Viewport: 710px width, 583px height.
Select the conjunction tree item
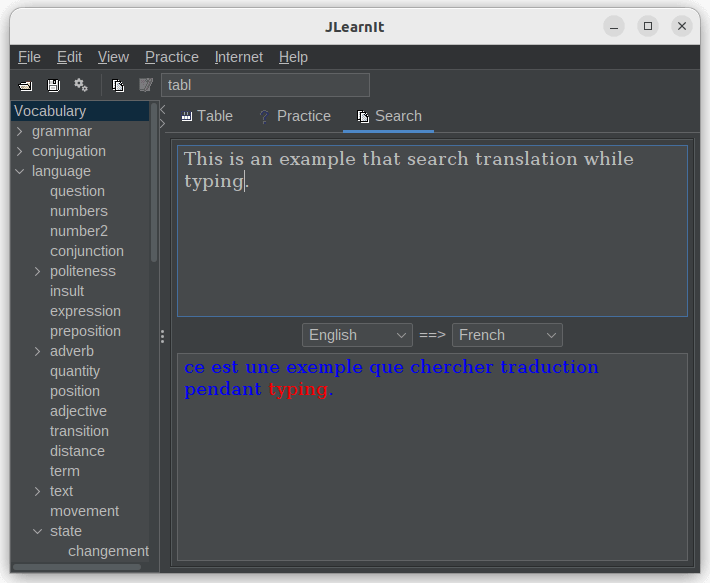[87, 251]
